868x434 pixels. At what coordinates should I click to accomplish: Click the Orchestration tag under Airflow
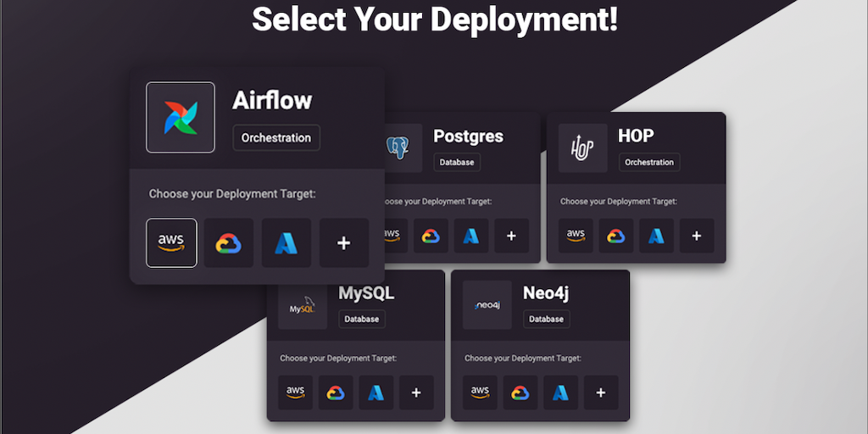pos(276,138)
